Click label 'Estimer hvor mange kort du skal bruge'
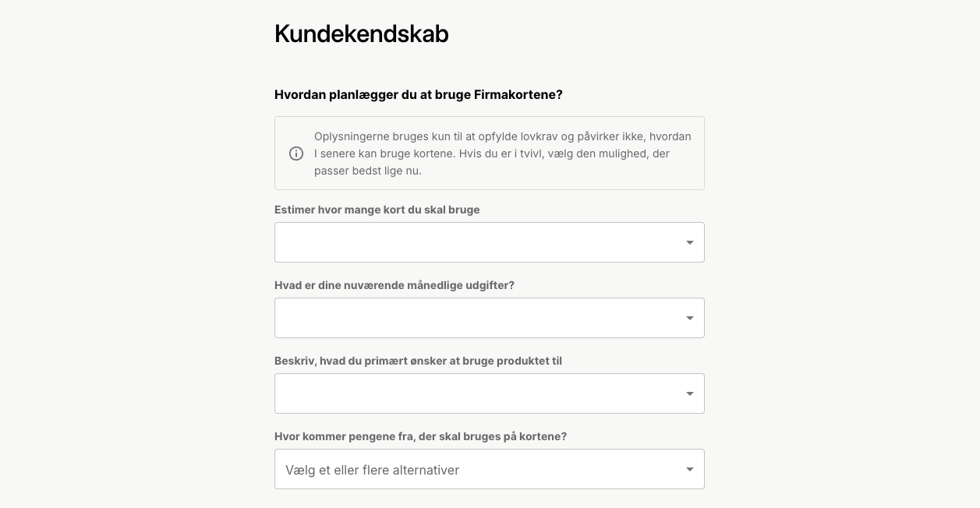 point(377,210)
